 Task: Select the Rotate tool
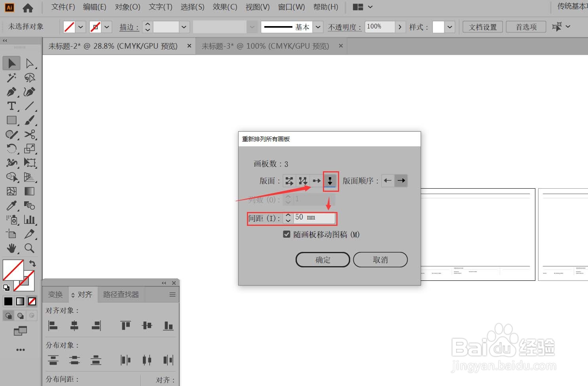[x=11, y=149]
